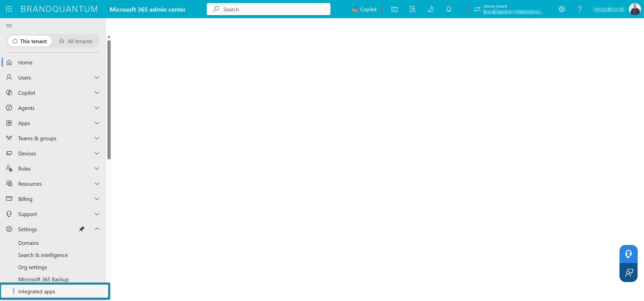Viewport: 644px width, 301px height.
Task: Click the Roles sidebar icon
Action: [9, 168]
